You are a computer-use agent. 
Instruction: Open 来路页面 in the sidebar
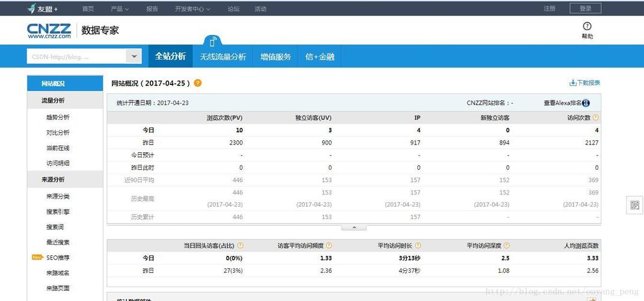(58, 288)
